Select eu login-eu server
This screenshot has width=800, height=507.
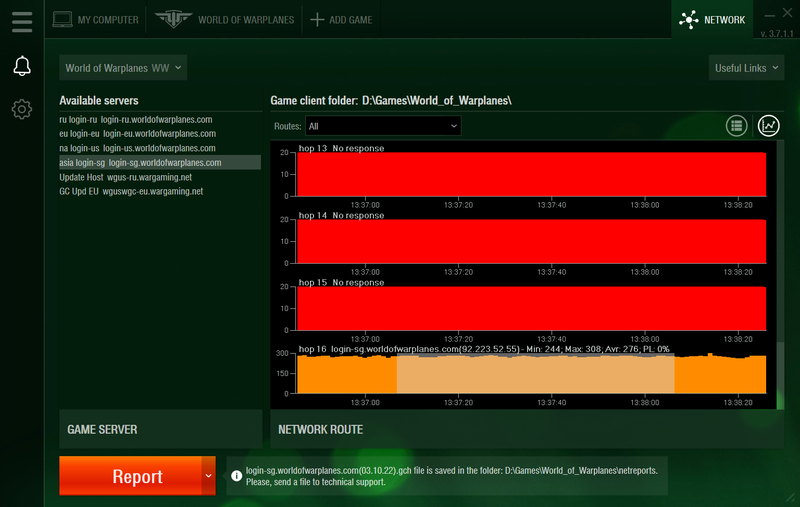pos(160,134)
